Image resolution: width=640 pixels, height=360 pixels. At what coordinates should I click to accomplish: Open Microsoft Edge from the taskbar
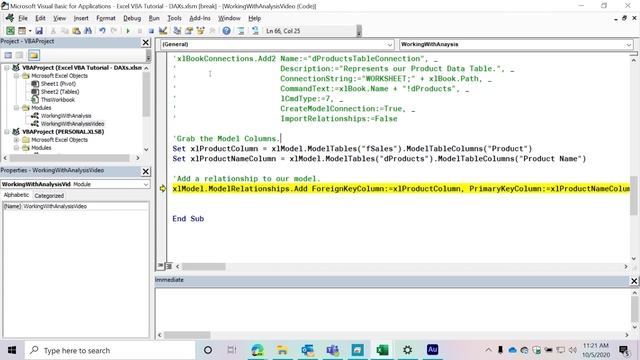click(x=257, y=350)
